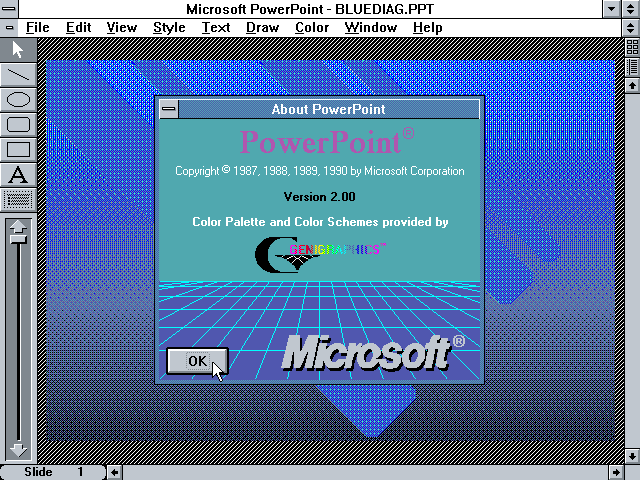
Task: Select the Rounded Rectangle tool
Action: (18, 124)
